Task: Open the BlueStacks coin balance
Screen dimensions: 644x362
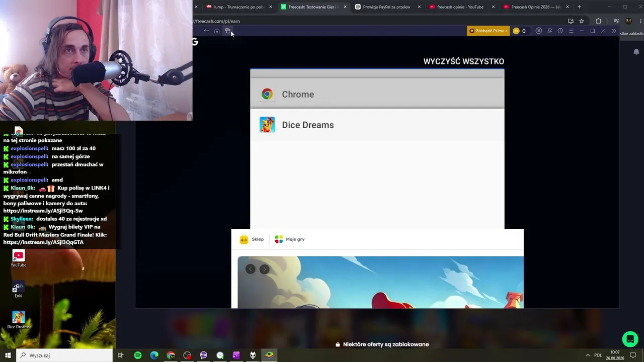Action: pyautogui.click(x=519, y=31)
